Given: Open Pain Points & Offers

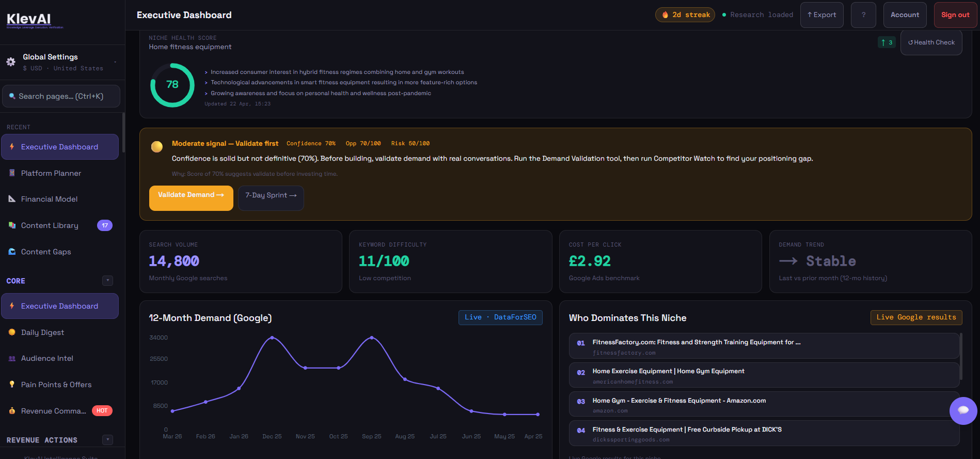Looking at the screenshot, I should click(x=60, y=385).
